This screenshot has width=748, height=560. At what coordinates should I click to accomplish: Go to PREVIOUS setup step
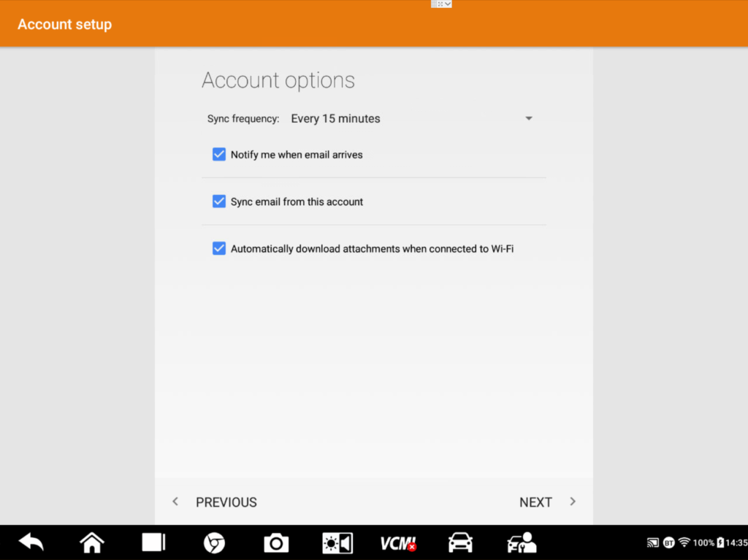click(x=226, y=502)
